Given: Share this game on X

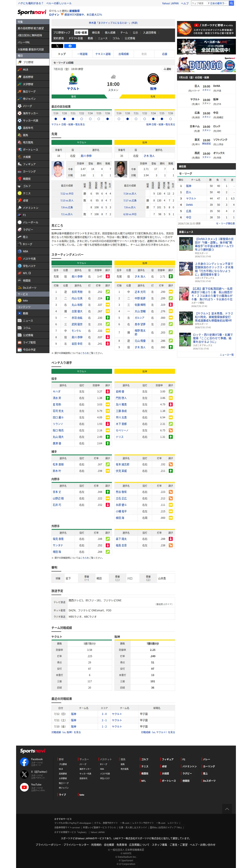Looking at the screenshot, I should tap(57, 46).
